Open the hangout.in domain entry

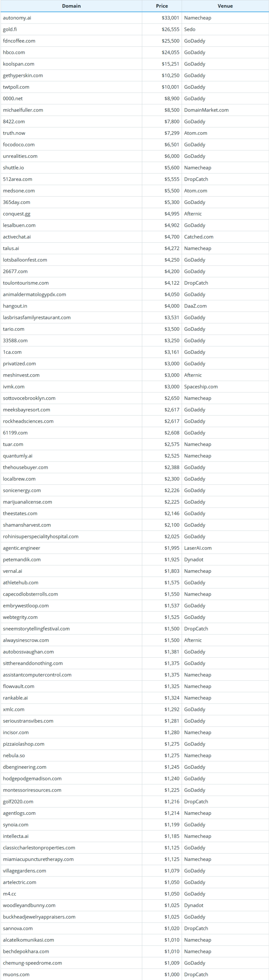coord(15,306)
